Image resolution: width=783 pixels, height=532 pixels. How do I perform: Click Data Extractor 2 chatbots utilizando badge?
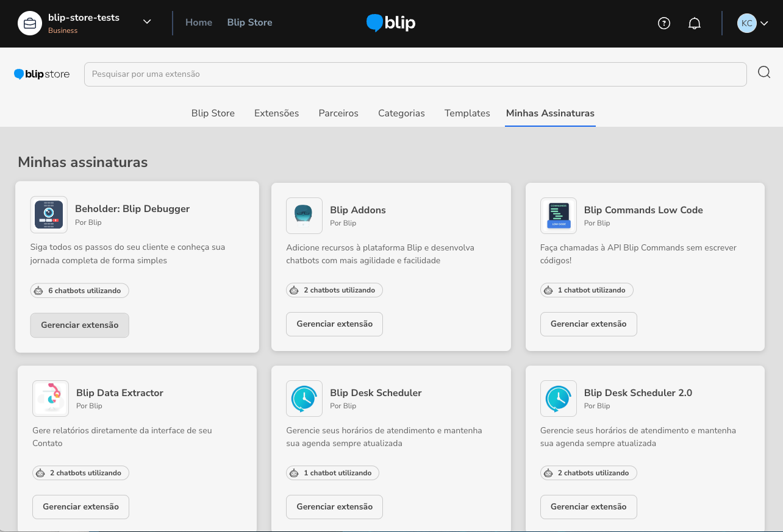pyautogui.click(x=81, y=473)
